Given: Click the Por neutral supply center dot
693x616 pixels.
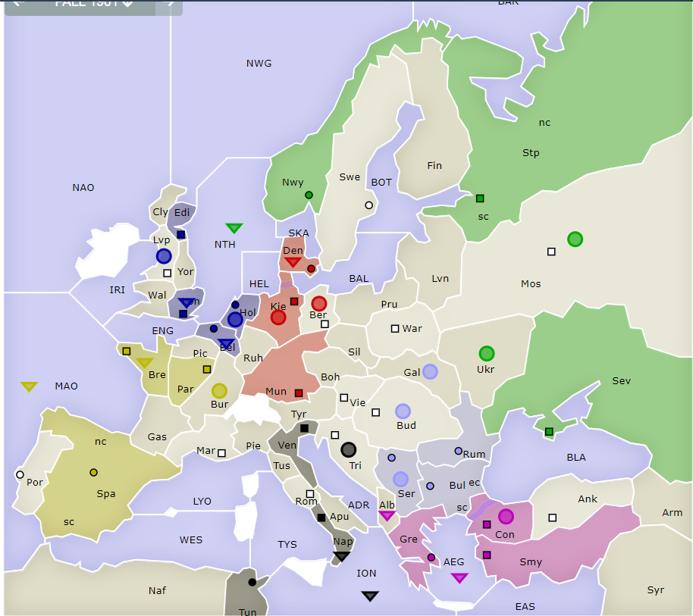Looking at the screenshot, I should pyautogui.click(x=20, y=475).
